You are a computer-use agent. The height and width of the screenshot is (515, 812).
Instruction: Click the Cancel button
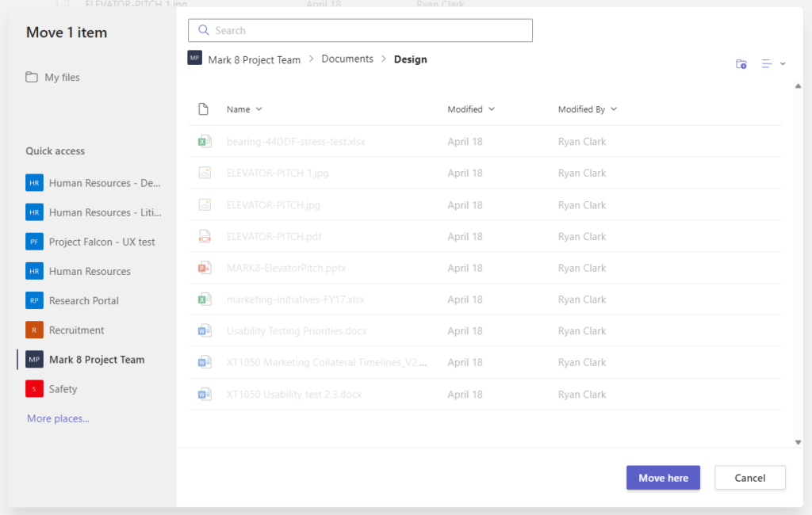(750, 478)
